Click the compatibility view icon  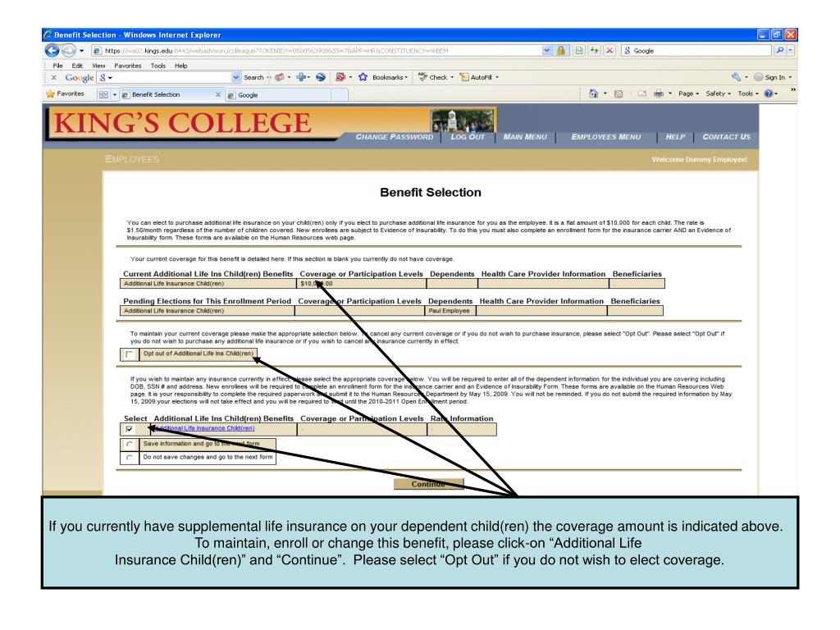[578, 51]
